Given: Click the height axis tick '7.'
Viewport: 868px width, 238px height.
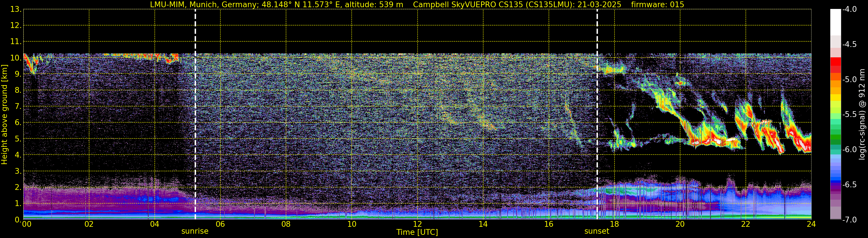Looking at the screenshot, I should tap(18, 106).
